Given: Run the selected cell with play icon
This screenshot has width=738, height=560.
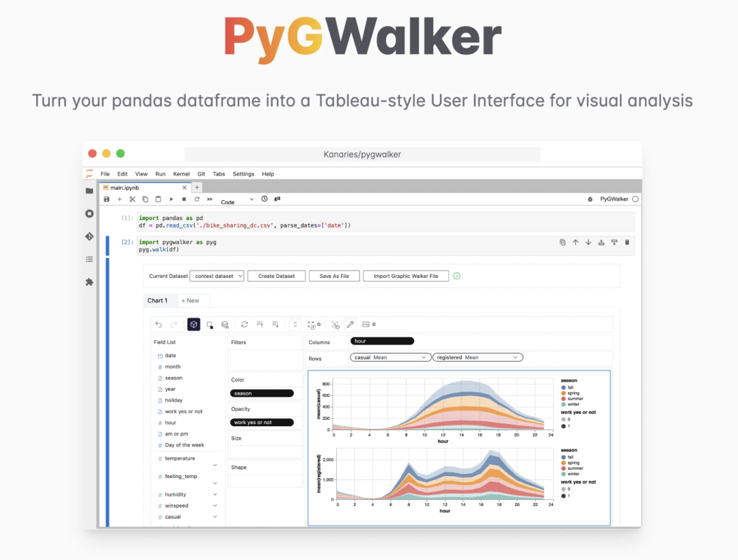Looking at the screenshot, I should point(172,199).
